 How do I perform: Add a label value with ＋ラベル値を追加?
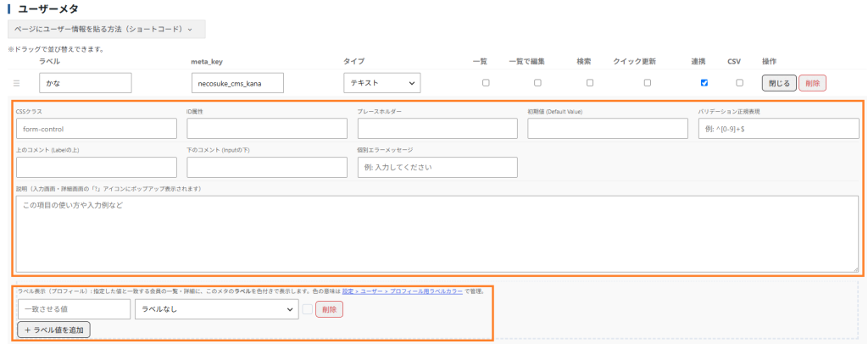(x=53, y=330)
